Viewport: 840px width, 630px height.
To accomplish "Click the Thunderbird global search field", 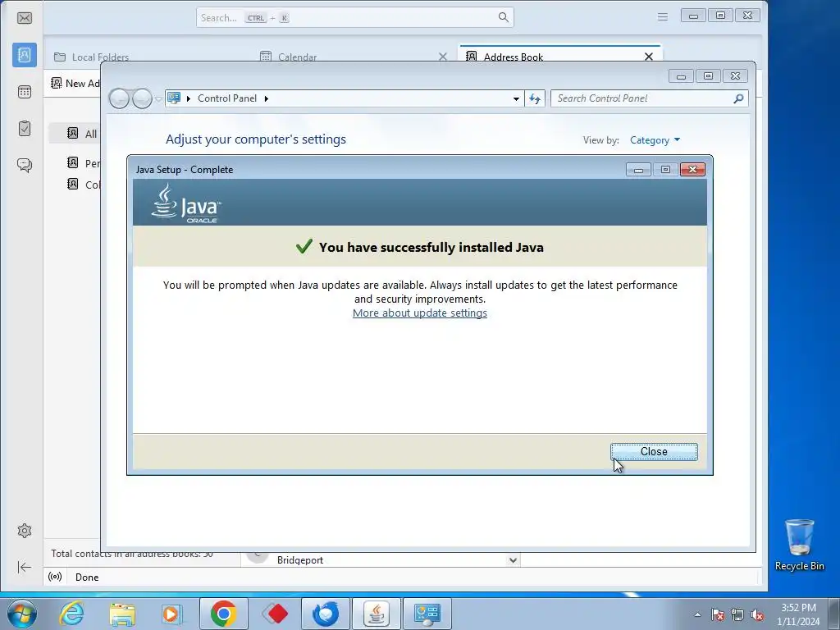I will pyautogui.click(x=354, y=17).
